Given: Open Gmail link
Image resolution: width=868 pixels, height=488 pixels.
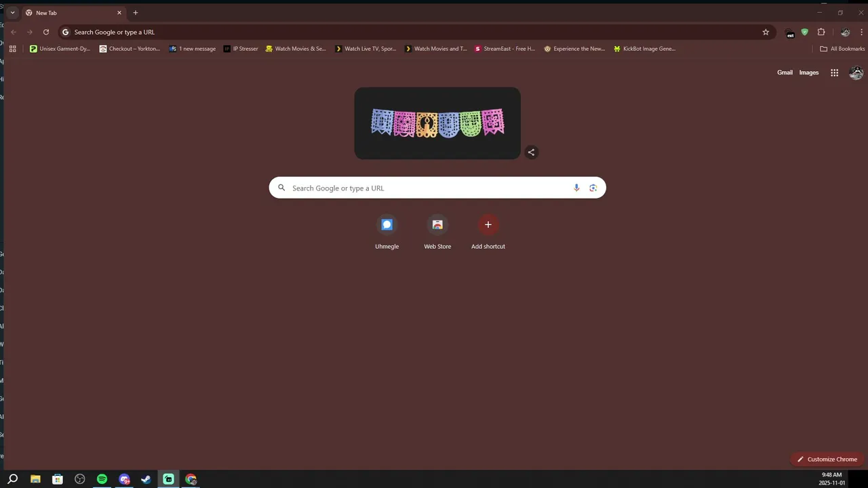Looking at the screenshot, I should [x=785, y=73].
